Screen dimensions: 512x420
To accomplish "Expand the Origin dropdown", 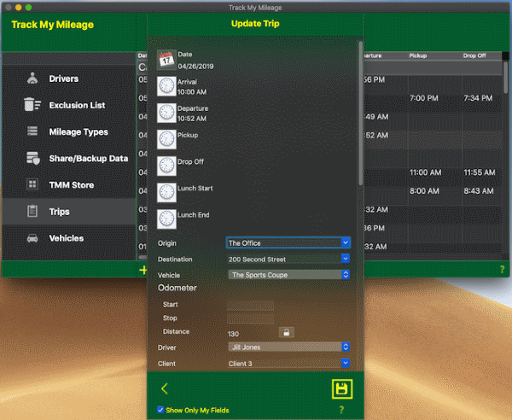I will pyautogui.click(x=346, y=243).
